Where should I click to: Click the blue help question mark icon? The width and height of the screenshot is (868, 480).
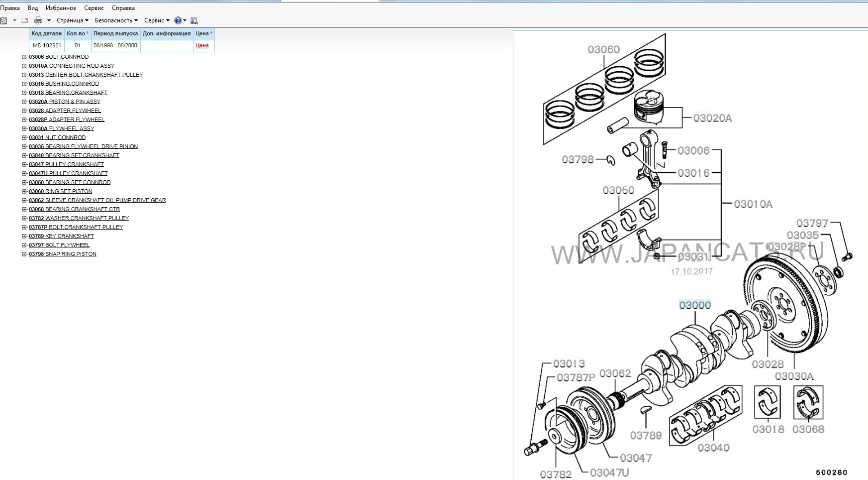178,20
